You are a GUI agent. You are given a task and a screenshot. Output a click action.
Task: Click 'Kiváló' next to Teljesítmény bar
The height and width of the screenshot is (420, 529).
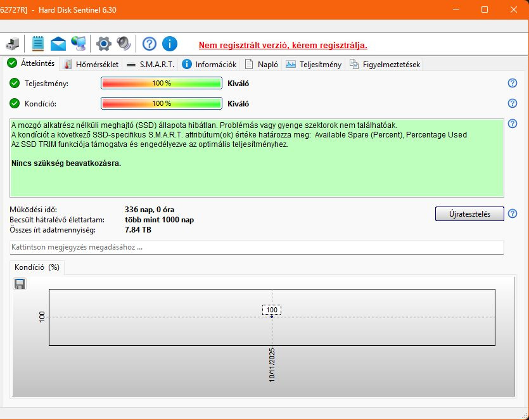pos(238,84)
